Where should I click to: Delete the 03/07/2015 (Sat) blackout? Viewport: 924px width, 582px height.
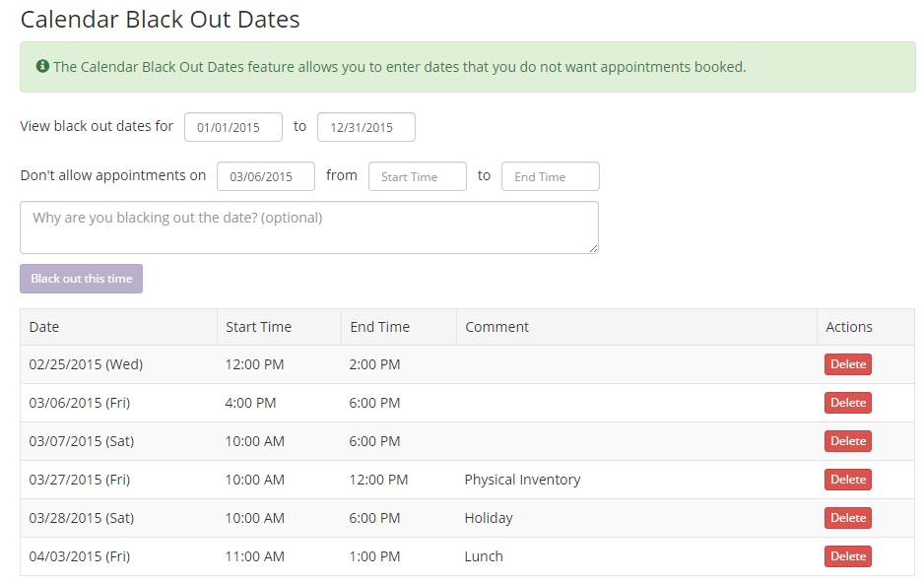pyautogui.click(x=848, y=441)
